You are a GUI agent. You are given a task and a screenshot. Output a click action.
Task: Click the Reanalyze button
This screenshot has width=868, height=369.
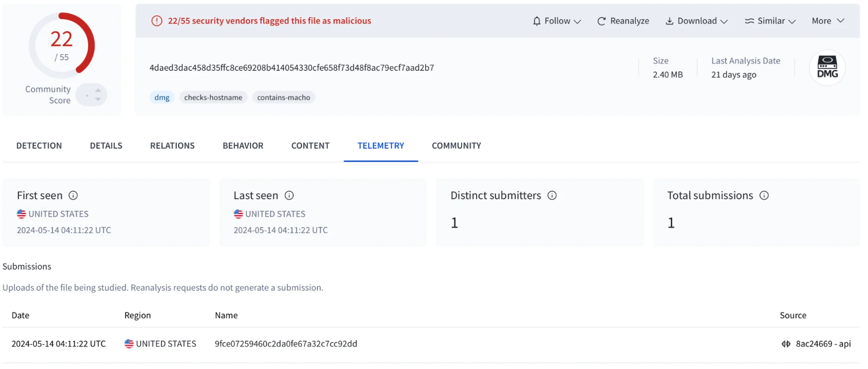[x=623, y=21]
